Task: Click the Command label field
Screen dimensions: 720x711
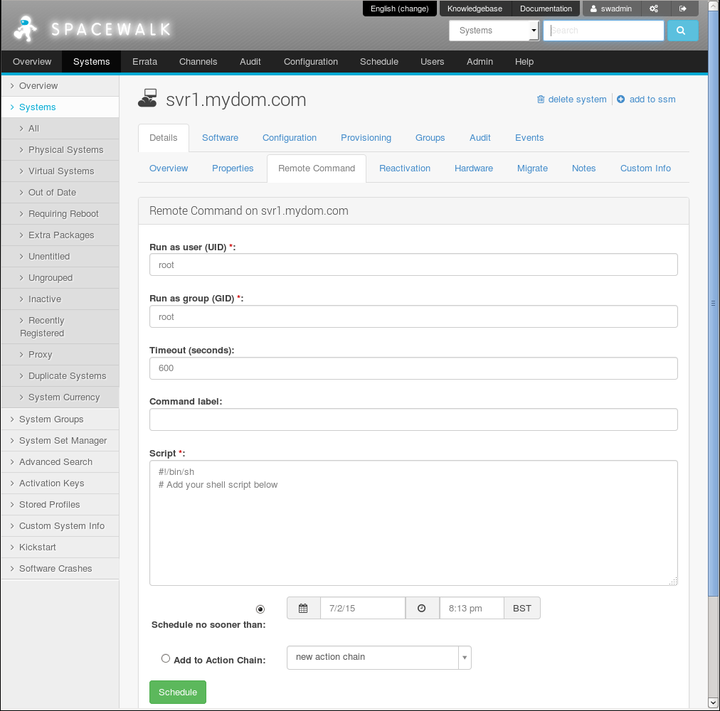Action: coord(413,420)
